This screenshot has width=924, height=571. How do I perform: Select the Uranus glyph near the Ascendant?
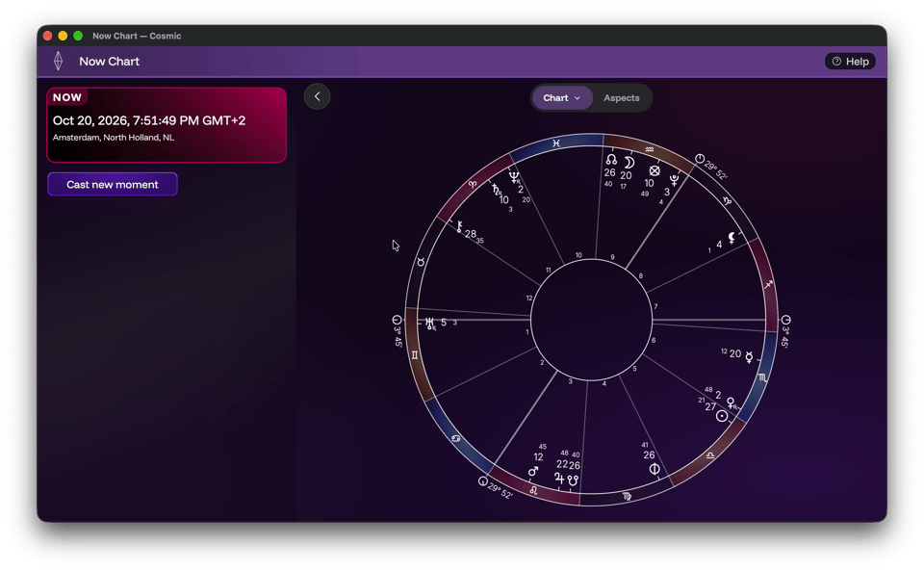click(429, 323)
